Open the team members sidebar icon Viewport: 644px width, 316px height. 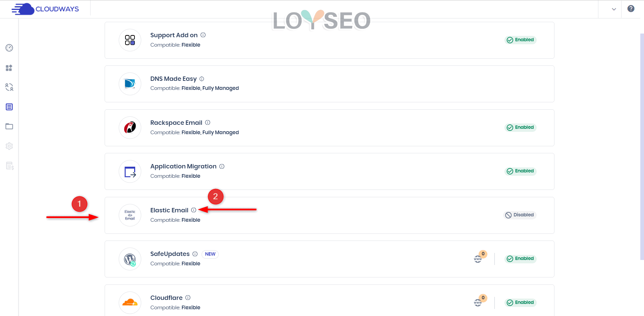click(9, 87)
